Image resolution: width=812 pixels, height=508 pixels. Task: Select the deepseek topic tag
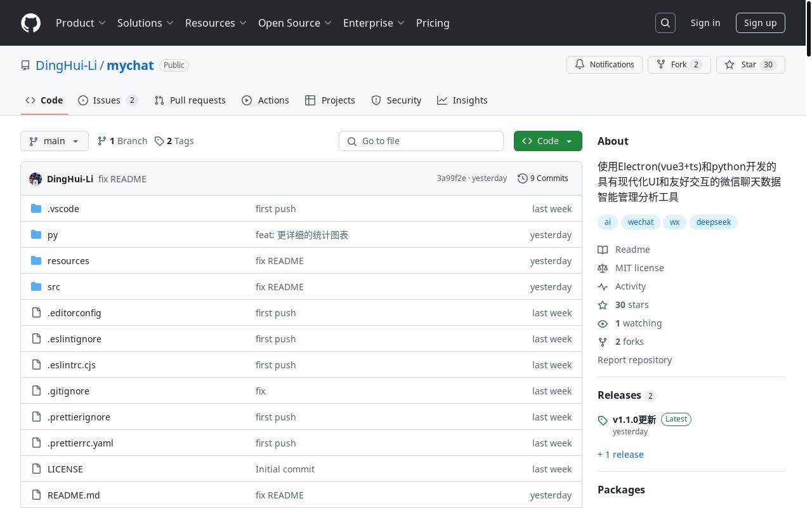tap(714, 222)
